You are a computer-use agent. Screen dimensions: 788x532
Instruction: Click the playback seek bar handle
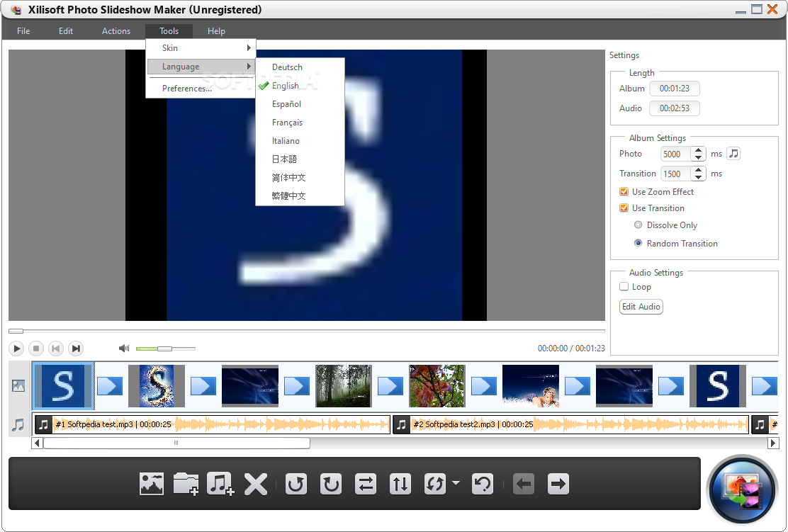pos(16,331)
